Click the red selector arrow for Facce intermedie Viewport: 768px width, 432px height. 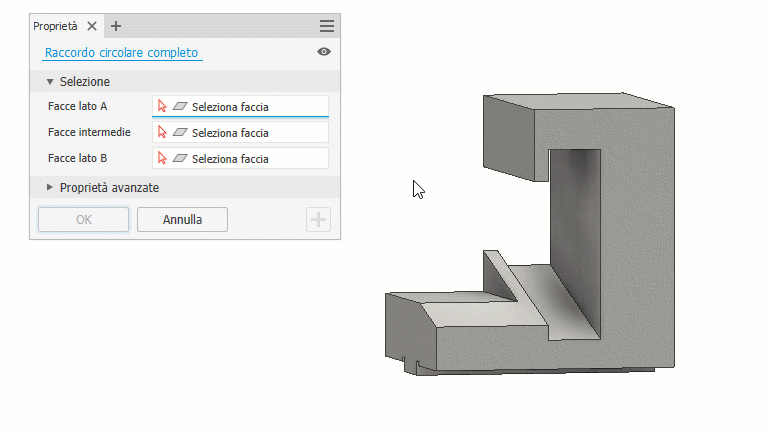pos(162,132)
